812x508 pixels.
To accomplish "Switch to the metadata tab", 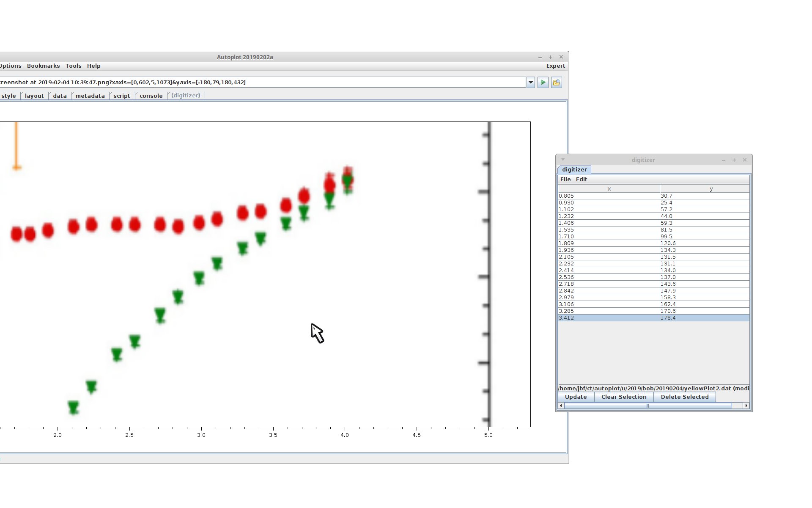I will pos(90,96).
